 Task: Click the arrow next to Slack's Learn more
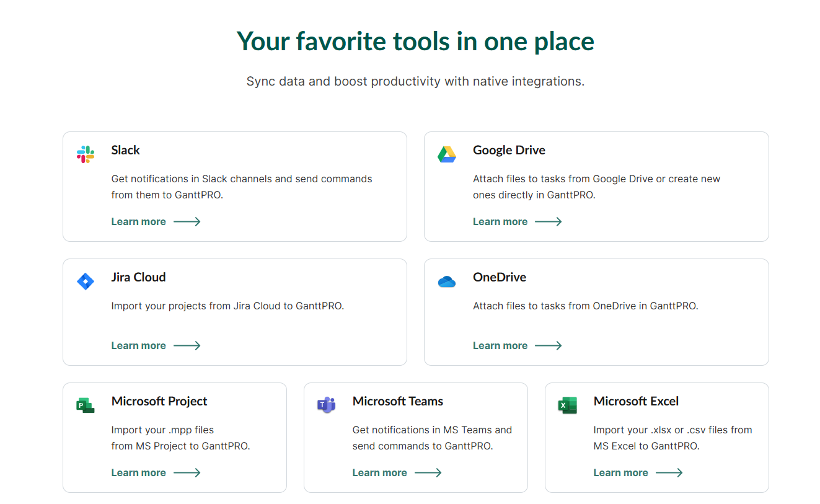click(x=187, y=221)
